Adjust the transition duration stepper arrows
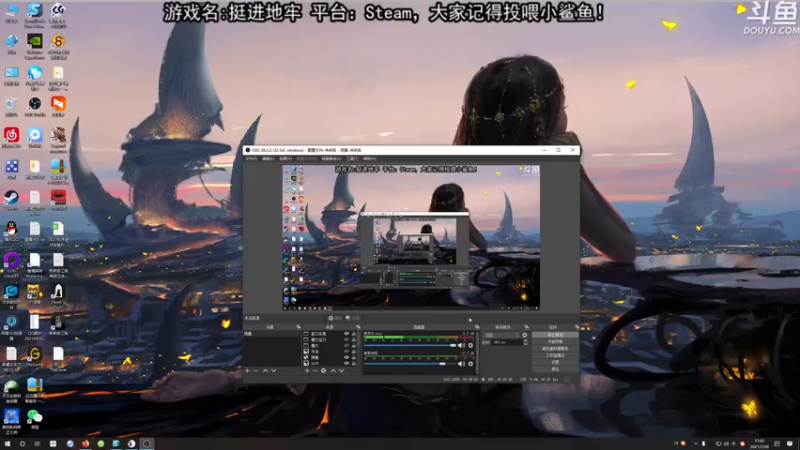This screenshot has width=800, height=450. 526,342
